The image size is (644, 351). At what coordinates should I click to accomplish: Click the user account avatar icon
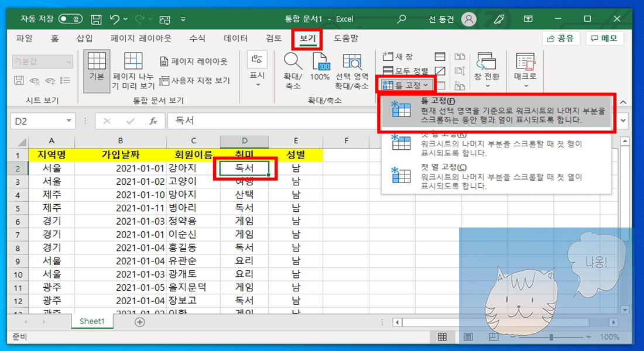coord(468,19)
